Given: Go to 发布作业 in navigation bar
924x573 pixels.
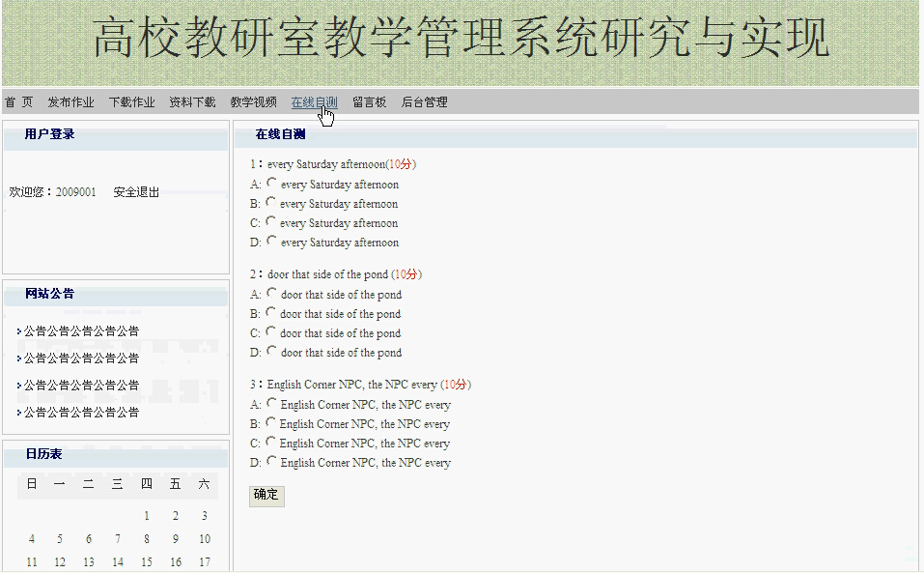Looking at the screenshot, I should (x=70, y=102).
